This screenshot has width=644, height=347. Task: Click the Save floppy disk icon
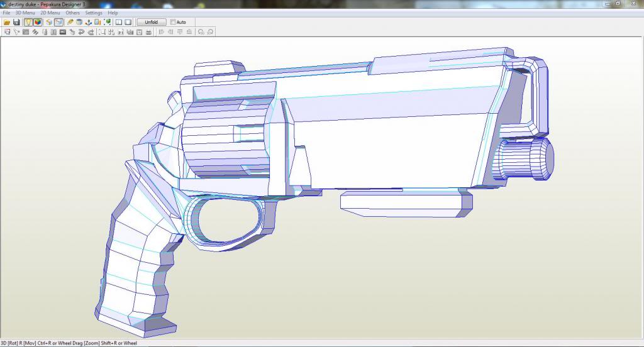[16, 22]
